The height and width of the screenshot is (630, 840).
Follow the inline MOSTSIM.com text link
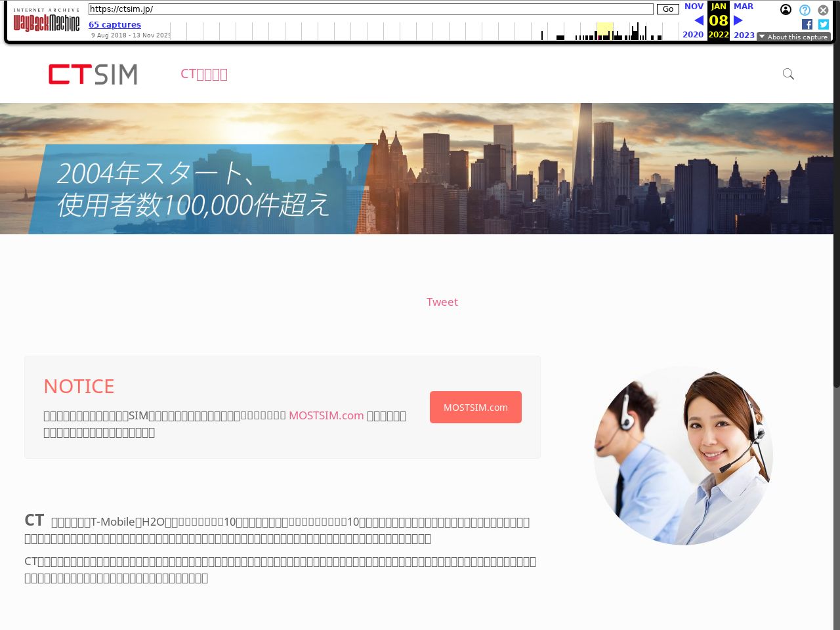coord(326,415)
